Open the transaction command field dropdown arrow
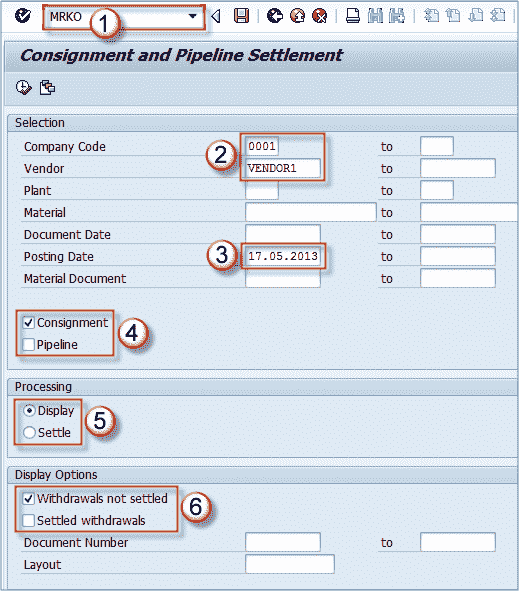The width and height of the screenshot is (519, 591). tap(193, 16)
